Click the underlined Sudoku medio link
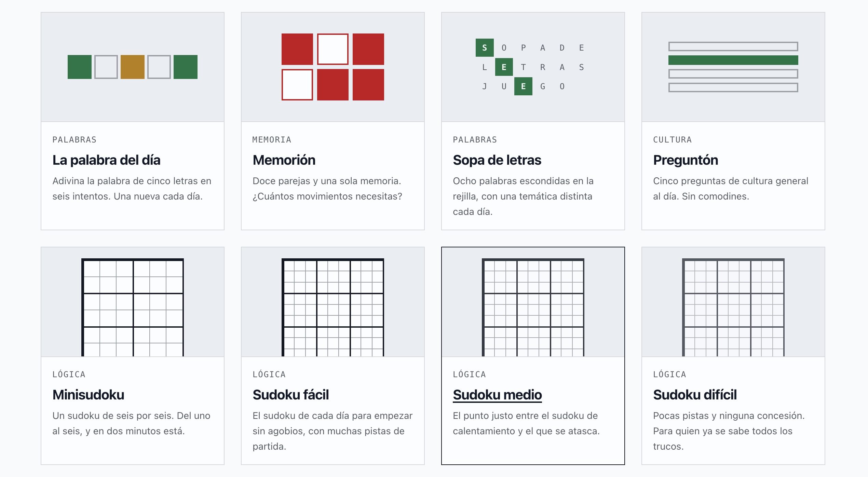The height and width of the screenshot is (477, 868). click(497, 395)
